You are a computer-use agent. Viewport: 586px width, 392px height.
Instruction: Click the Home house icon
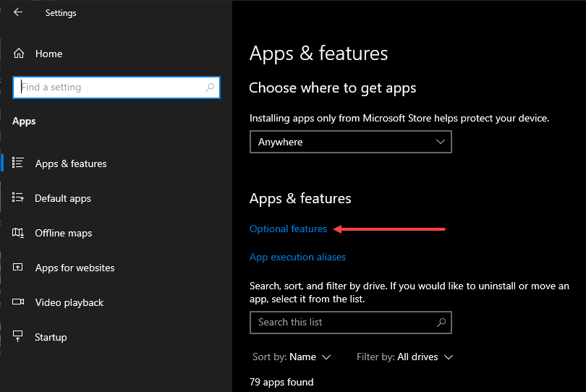click(x=19, y=54)
